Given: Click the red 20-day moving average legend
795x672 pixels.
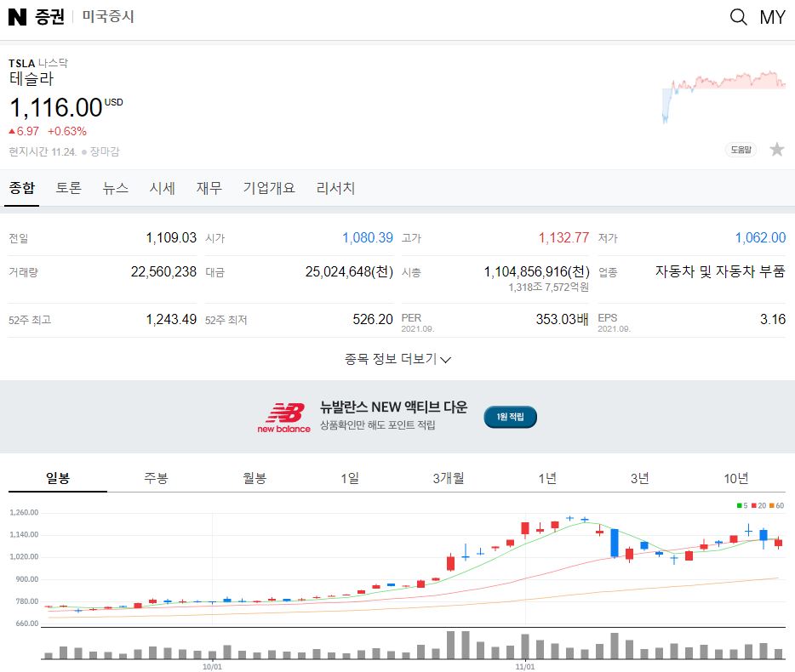Looking at the screenshot, I should tap(759, 505).
